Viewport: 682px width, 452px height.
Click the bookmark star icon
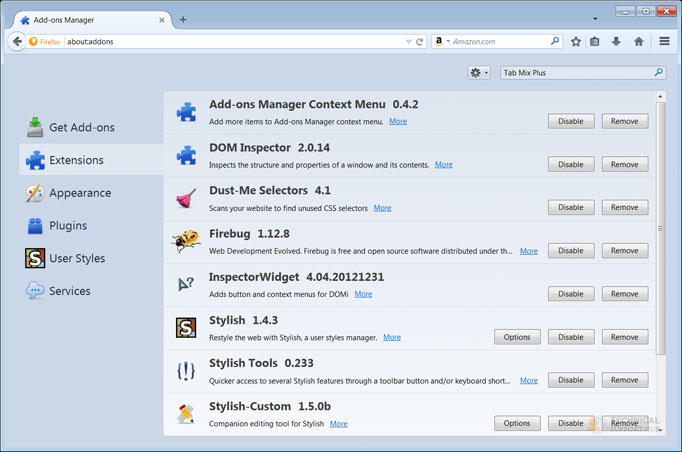coord(576,42)
